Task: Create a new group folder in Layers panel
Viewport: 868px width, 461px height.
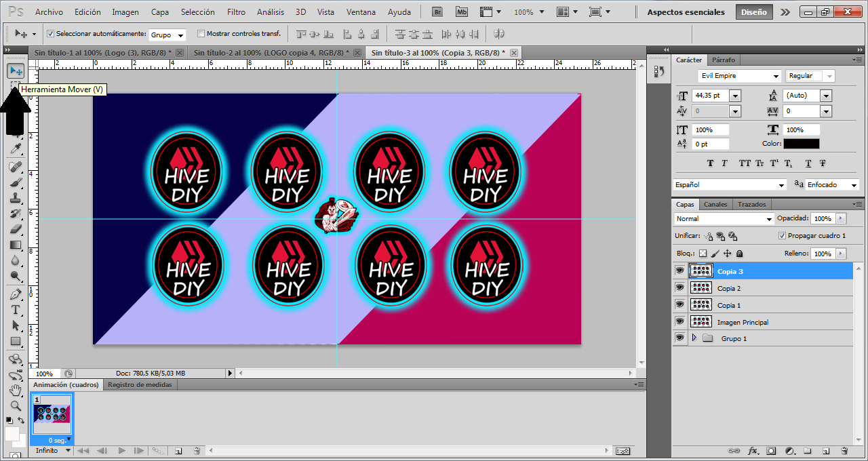Action: coord(808,451)
